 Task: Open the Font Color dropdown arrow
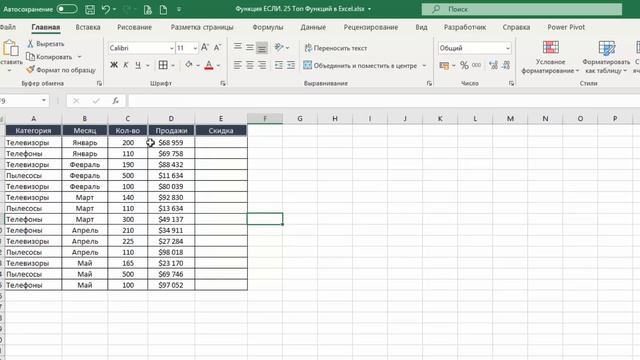click(218, 65)
